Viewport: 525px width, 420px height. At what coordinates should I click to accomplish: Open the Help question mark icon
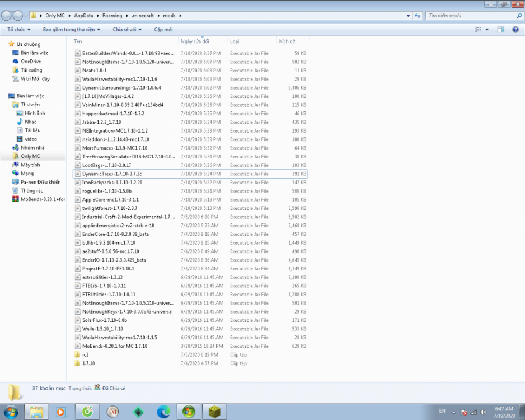pos(515,30)
